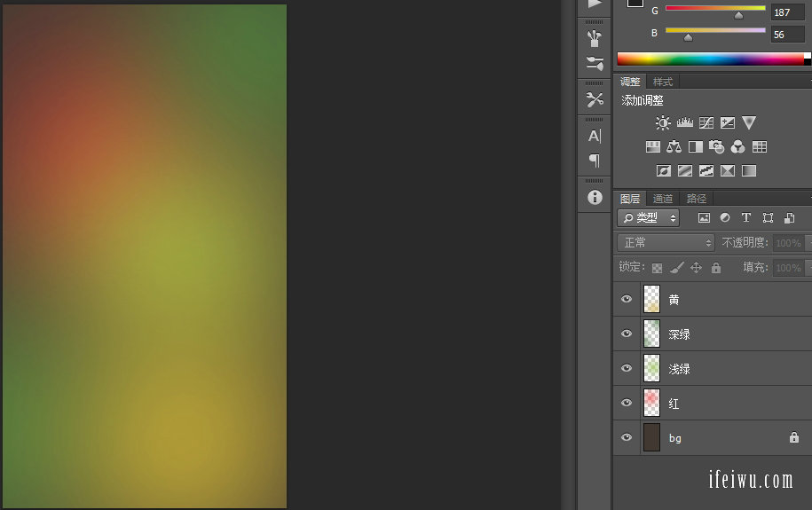The width and height of the screenshot is (812, 510).
Task: Add a Curves adjustment layer
Action: pyautogui.click(x=706, y=123)
